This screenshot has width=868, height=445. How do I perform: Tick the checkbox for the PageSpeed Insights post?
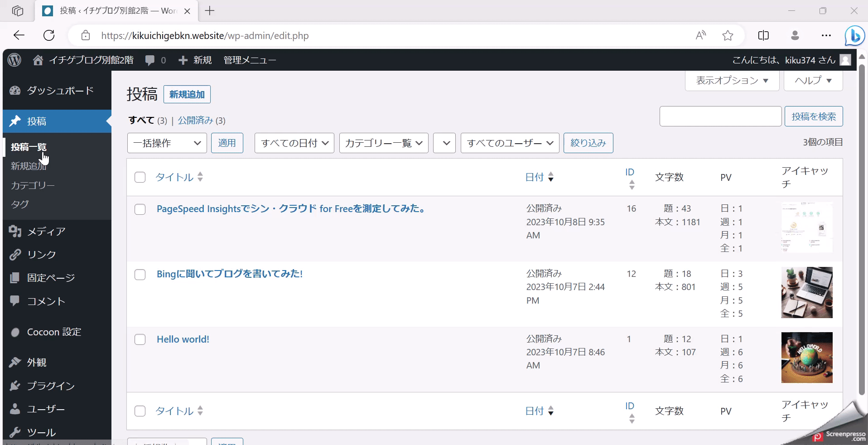140,209
